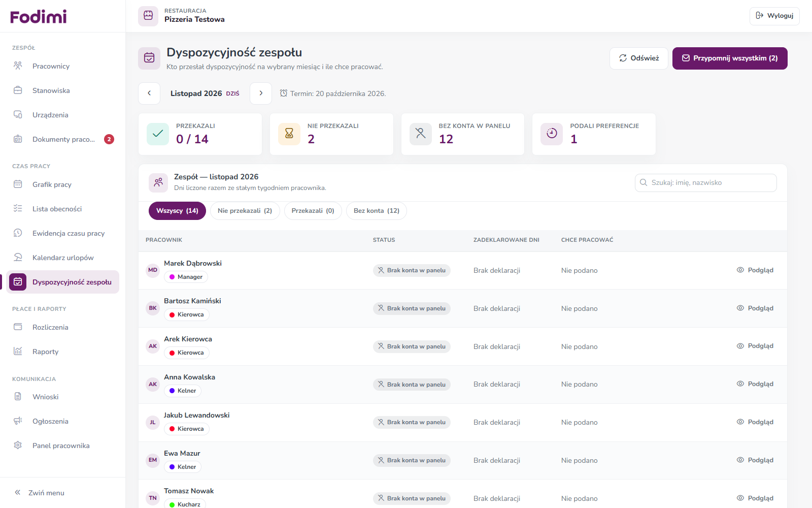The height and width of the screenshot is (508, 812).
Task: Open Kalendarz urlopów
Action: pos(63,258)
